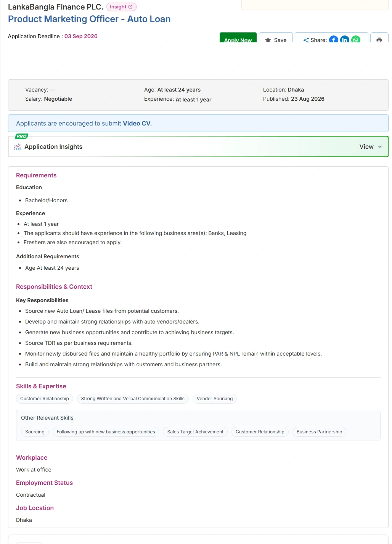Select the Sourcing chip under Other Relevant Skills
Image resolution: width=392 pixels, height=544 pixels.
point(35,432)
